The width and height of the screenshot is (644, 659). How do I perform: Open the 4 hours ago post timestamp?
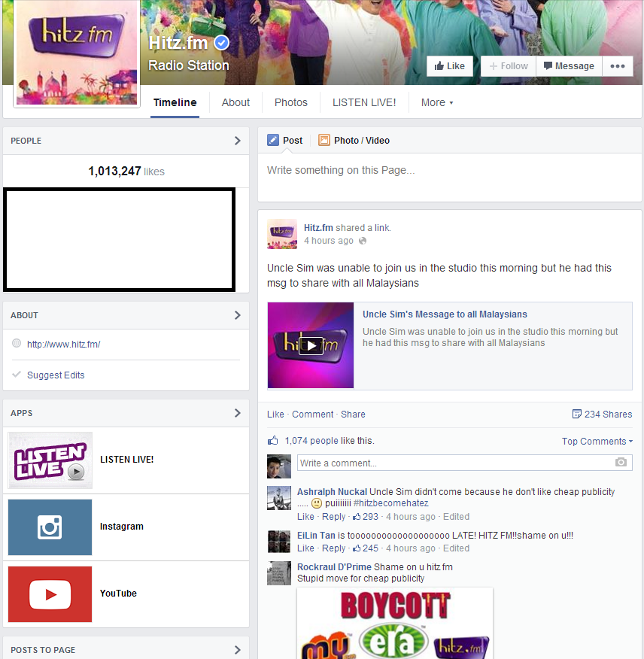tap(329, 241)
